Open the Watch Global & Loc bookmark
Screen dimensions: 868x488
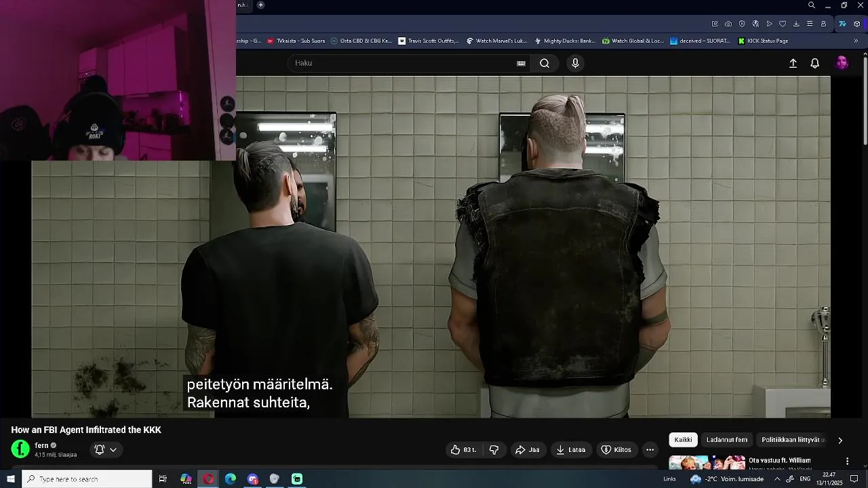tap(633, 41)
